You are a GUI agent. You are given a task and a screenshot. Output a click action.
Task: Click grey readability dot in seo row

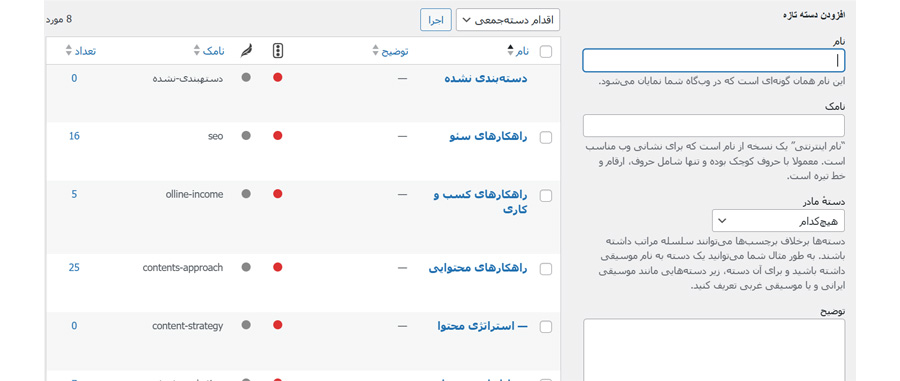coord(246,136)
